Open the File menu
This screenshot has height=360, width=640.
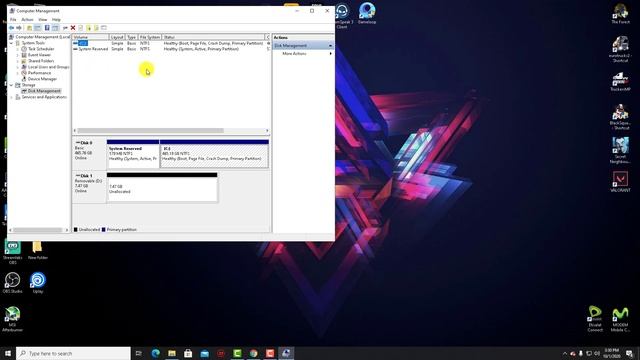coord(13,20)
